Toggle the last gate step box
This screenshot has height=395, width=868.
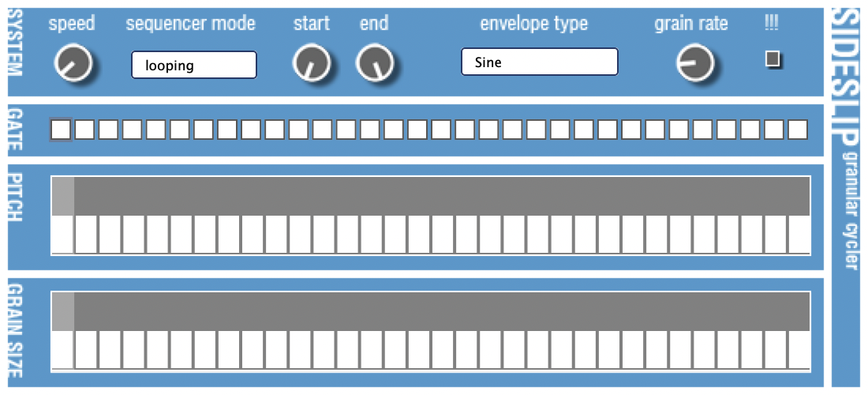point(798,130)
